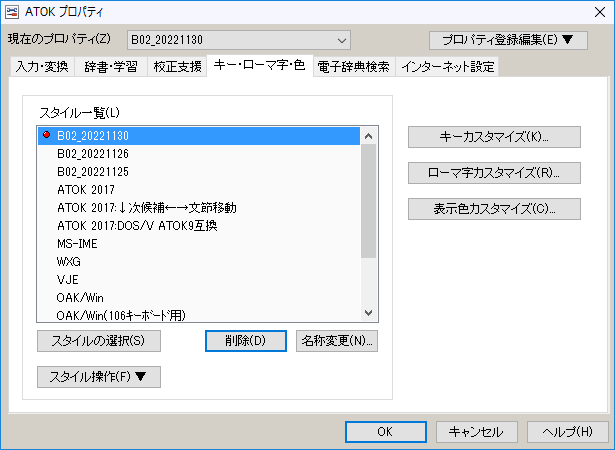This screenshot has width=615, height=450.
Task: Open 表示色カスタマイズ(C) settings
Action: click(494, 209)
